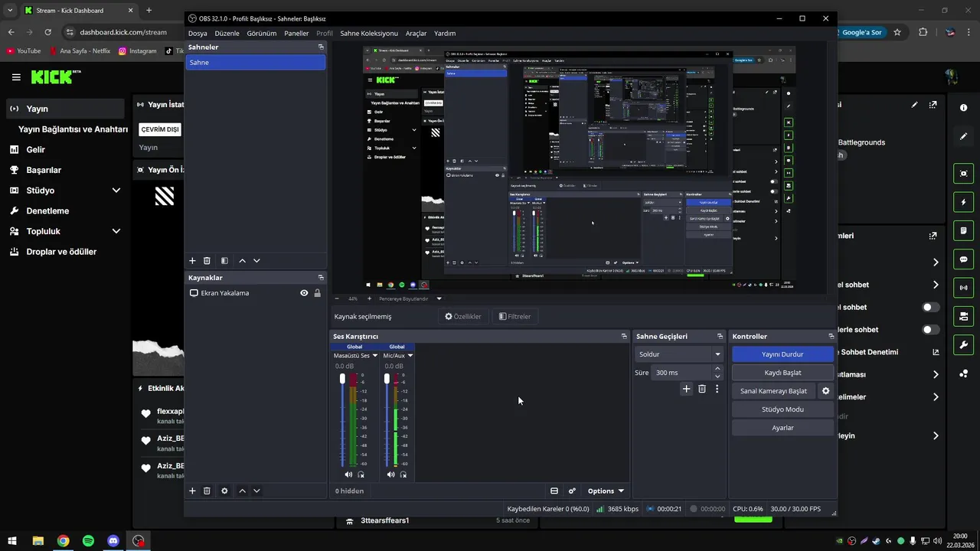Screen dimensions: 980x551
Task: Open the Araçlar menu
Action: click(416, 34)
